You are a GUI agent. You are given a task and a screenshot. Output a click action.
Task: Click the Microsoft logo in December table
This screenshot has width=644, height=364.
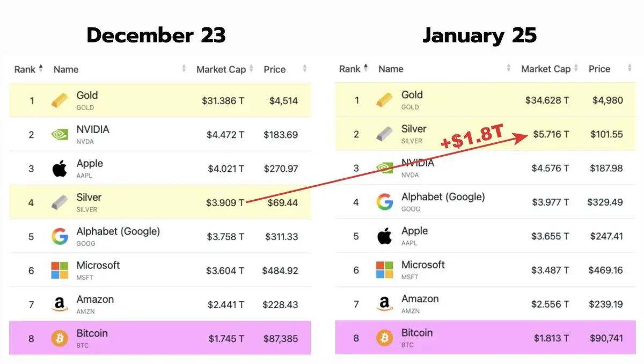pos(59,271)
